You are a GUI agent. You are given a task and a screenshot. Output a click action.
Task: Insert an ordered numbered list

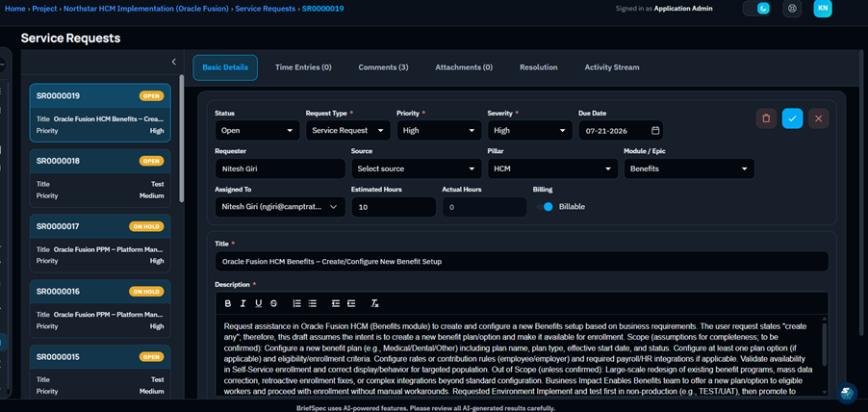[x=296, y=303]
